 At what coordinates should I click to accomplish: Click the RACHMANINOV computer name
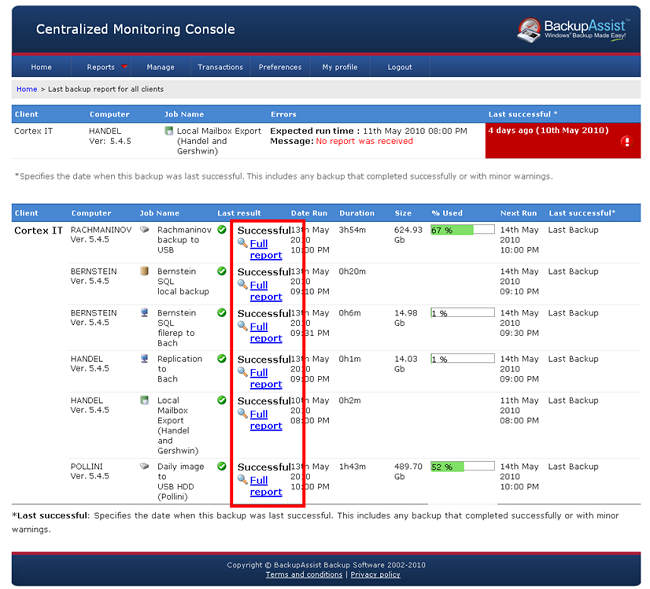[101, 230]
